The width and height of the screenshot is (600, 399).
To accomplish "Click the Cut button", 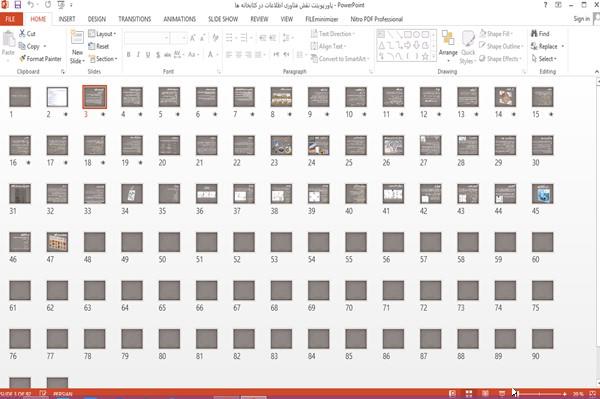I will click(x=28, y=34).
